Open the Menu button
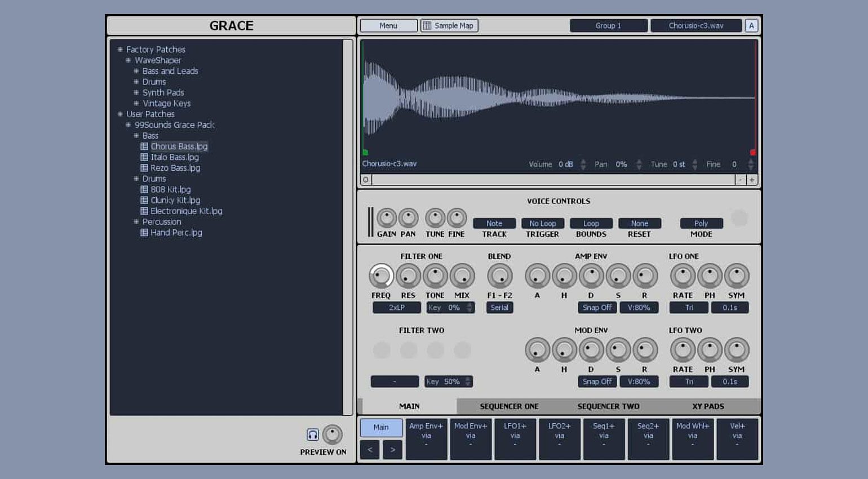The height and width of the screenshot is (479, 868). tap(388, 25)
